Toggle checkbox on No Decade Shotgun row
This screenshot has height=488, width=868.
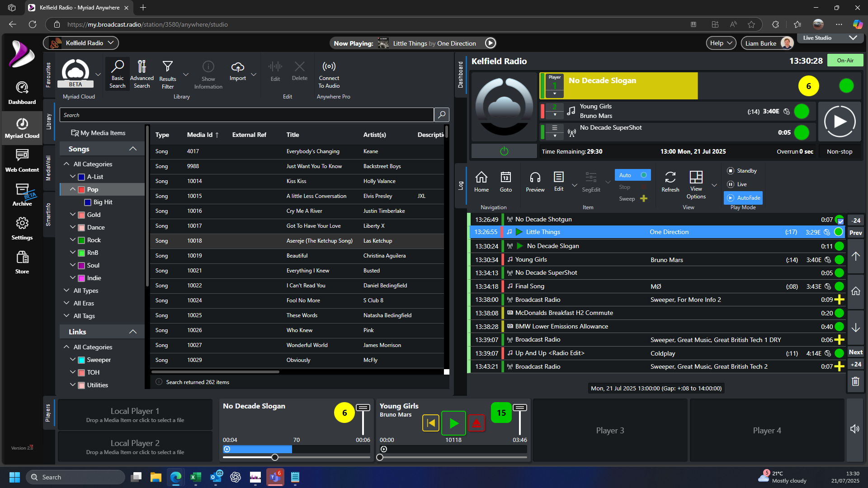point(840,221)
